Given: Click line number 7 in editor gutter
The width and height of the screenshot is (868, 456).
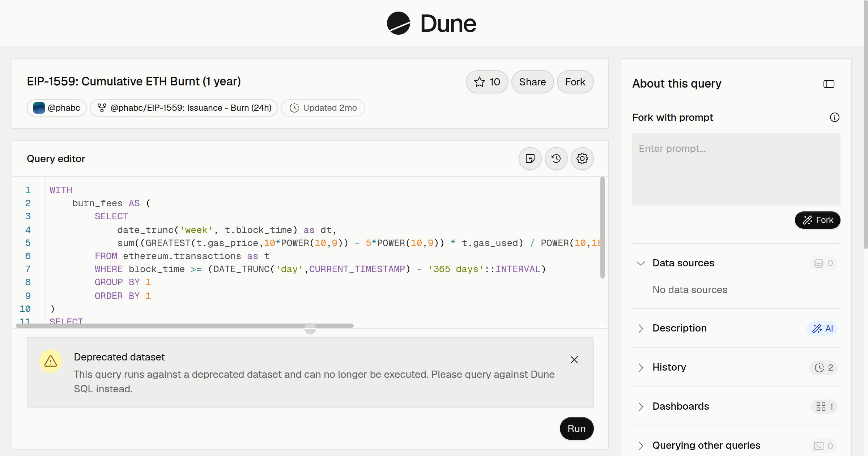Looking at the screenshot, I should point(28,269).
